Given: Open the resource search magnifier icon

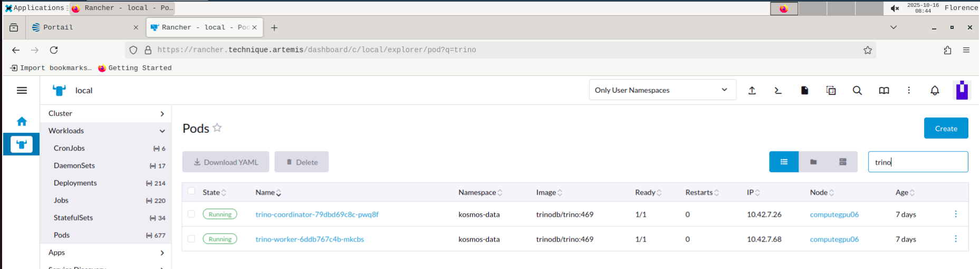Looking at the screenshot, I should (x=857, y=91).
